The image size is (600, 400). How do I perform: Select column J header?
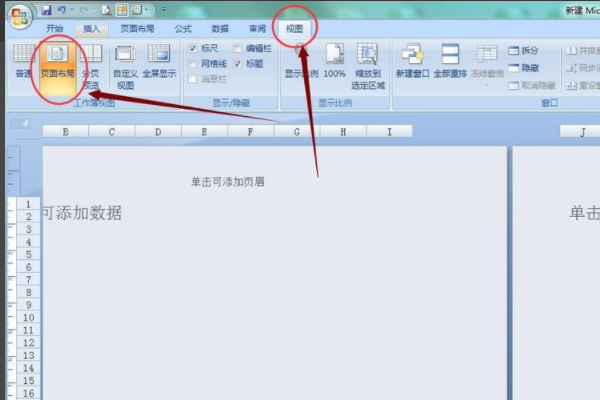(x=582, y=132)
